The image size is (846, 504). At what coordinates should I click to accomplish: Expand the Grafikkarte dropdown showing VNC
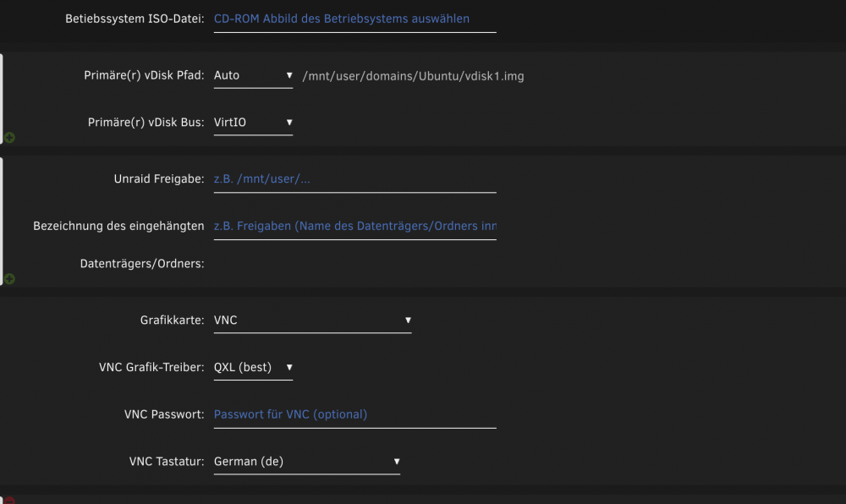pos(312,320)
